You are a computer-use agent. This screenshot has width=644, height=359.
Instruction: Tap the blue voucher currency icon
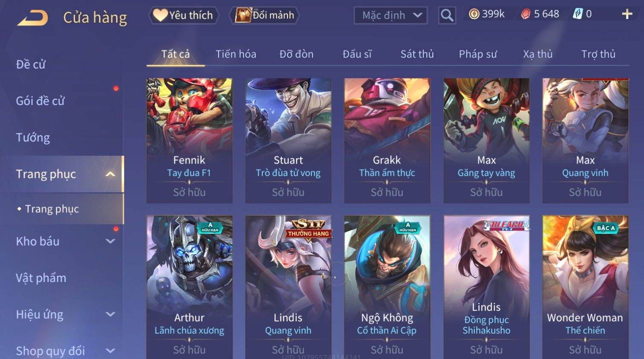tap(577, 14)
